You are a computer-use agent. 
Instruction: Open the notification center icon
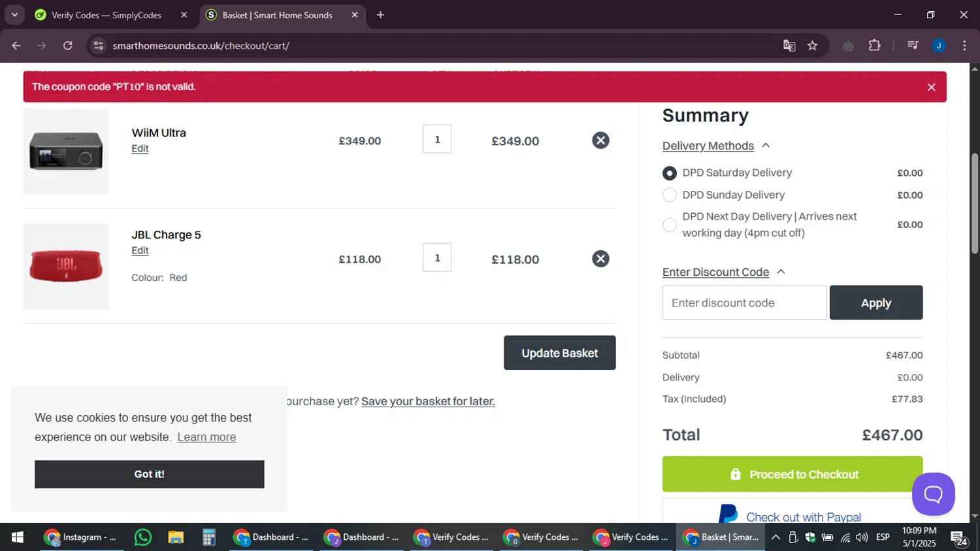[959, 538]
